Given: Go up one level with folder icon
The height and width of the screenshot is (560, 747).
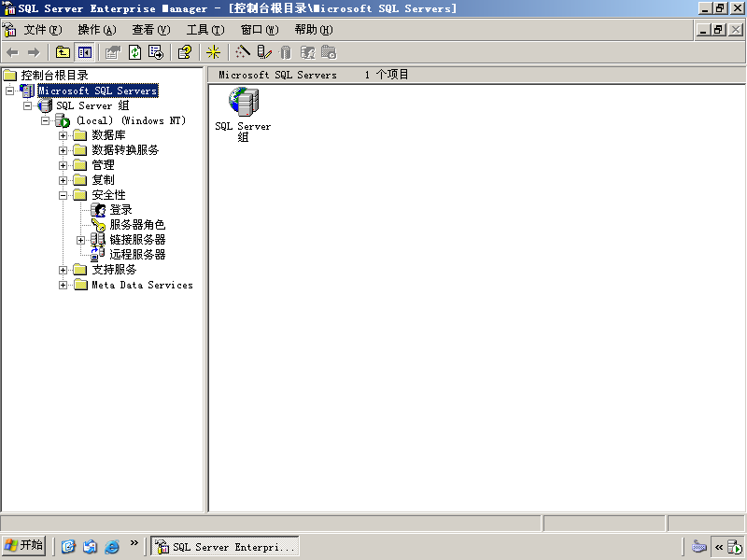Looking at the screenshot, I should (63, 52).
